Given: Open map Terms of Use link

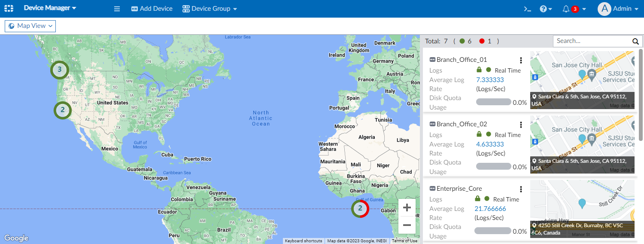Looking at the screenshot, I should click(x=404, y=241).
